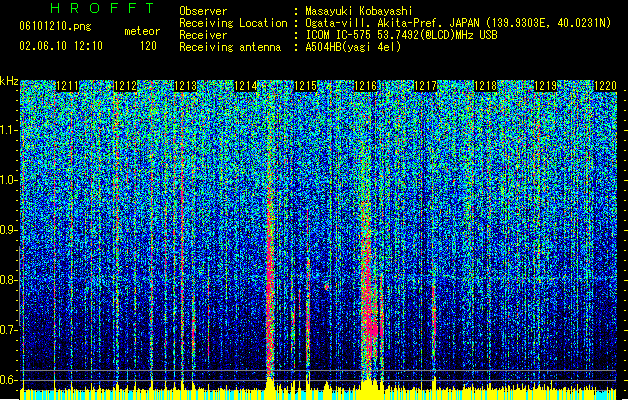629x400 pixels.
Task: Click the 1.0 kHz axis label
Action: pyautogui.click(x=9, y=180)
